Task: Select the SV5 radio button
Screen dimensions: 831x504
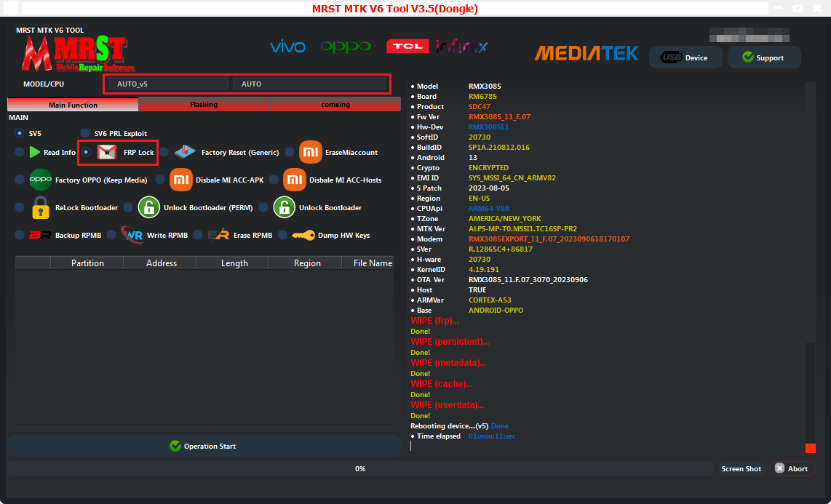Action: pos(20,133)
